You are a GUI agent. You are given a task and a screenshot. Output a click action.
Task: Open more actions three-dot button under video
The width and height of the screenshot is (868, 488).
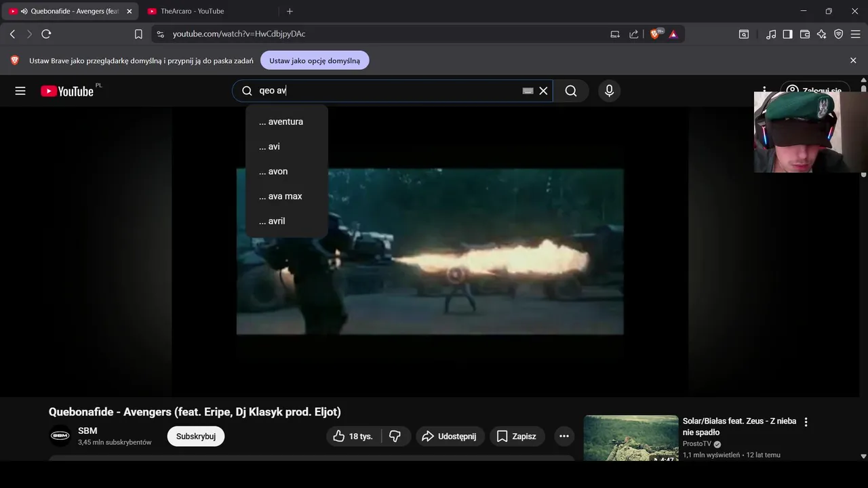pyautogui.click(x=564, y=436)
